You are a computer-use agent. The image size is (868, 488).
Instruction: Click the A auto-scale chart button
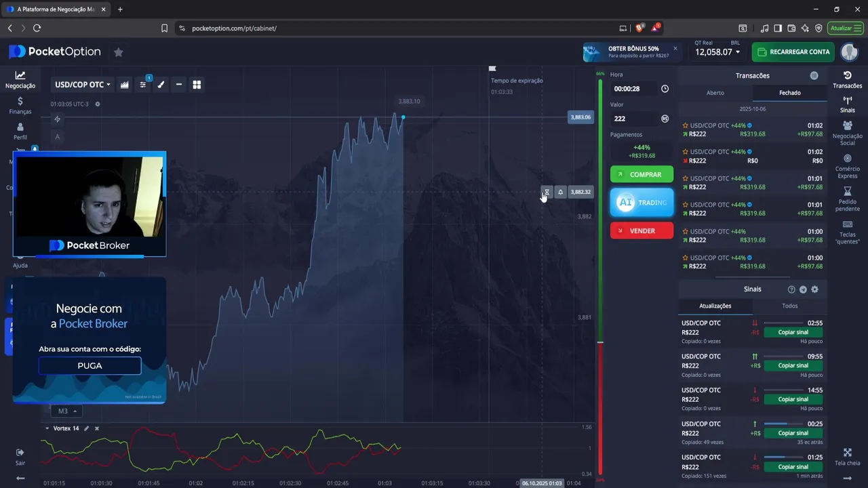pyautogui.click(x=58, y=137)
